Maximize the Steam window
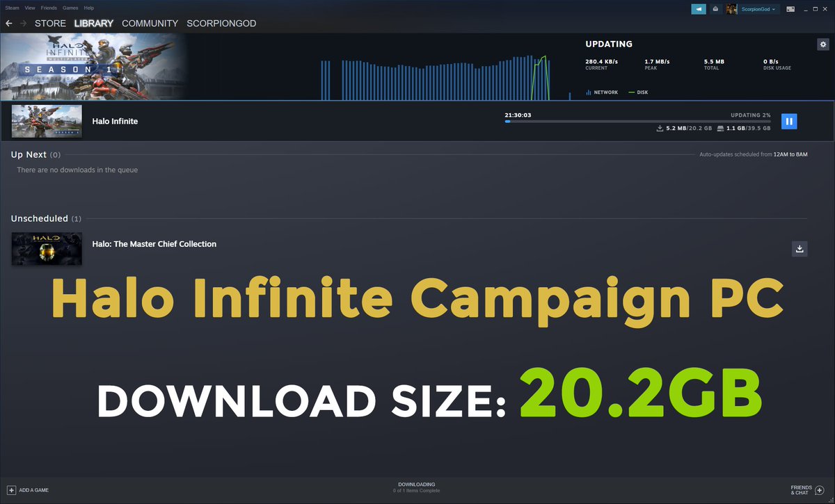The height and width of the screenshot is (504, 835). point(816,9)
